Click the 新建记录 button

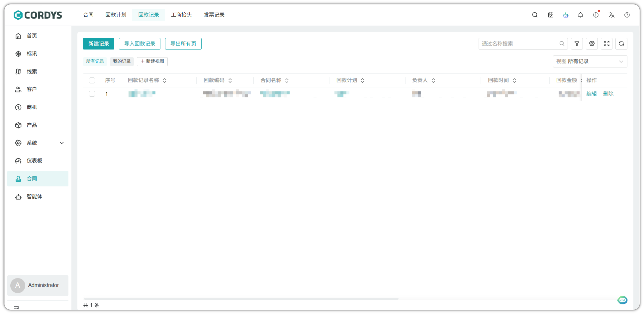click(99, 44)
